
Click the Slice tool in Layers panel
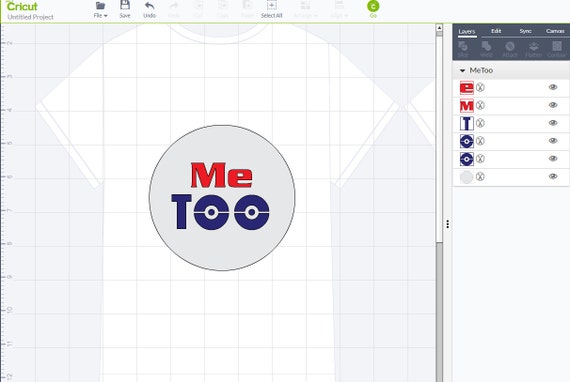pyautogui.click(x=463, y=49)
